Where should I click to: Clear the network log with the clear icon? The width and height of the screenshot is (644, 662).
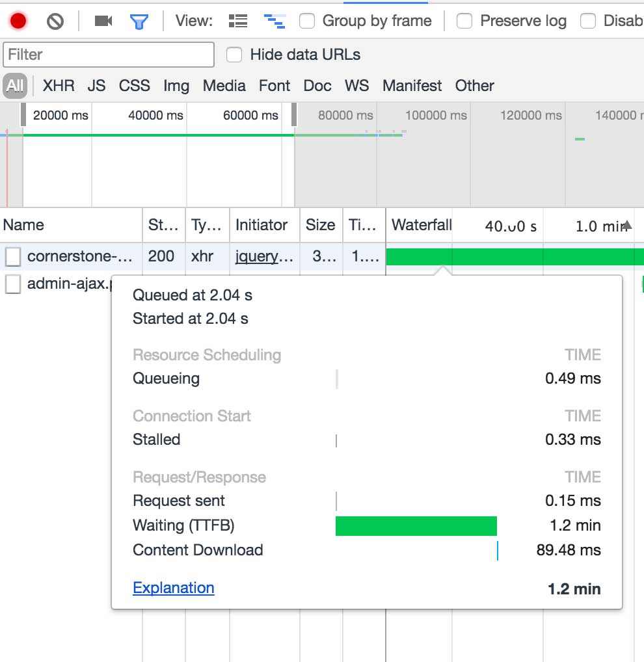coord(55,21)
